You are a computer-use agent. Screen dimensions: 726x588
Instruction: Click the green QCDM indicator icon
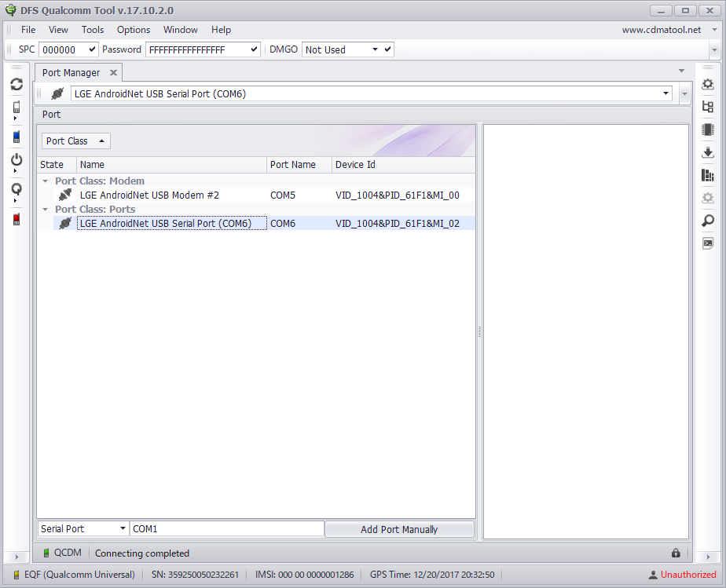point(46,553)
